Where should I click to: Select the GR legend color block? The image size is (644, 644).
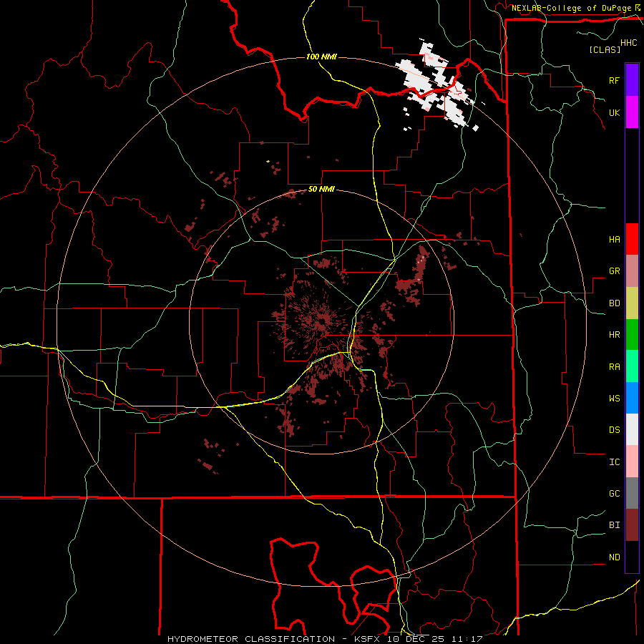click(x=632, y=270)
